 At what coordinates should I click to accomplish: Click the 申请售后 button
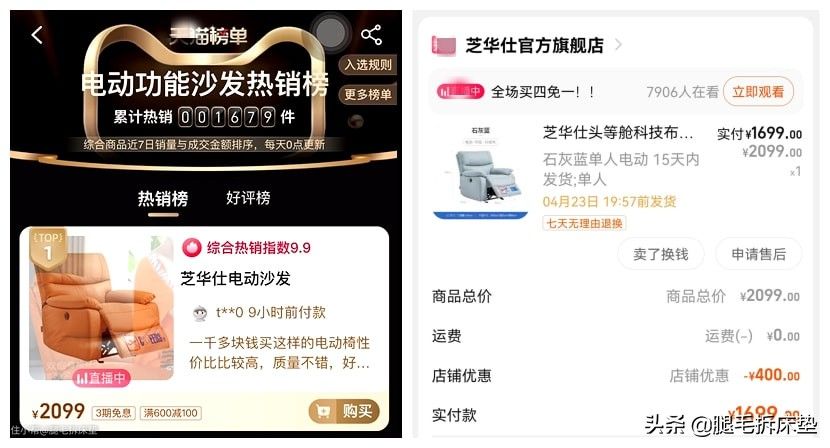click(x=759, y=254)
